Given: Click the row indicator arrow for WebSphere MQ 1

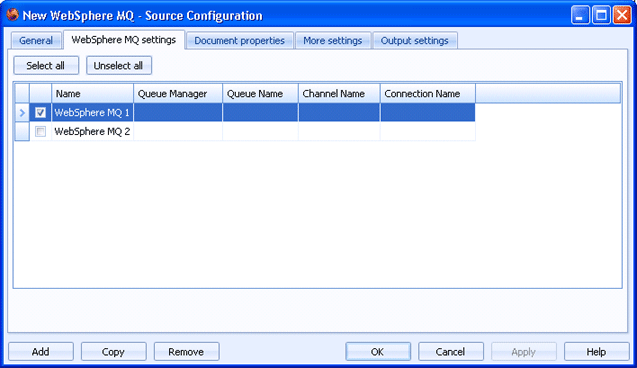Looking at the screenshot, I should coord(22,113).
